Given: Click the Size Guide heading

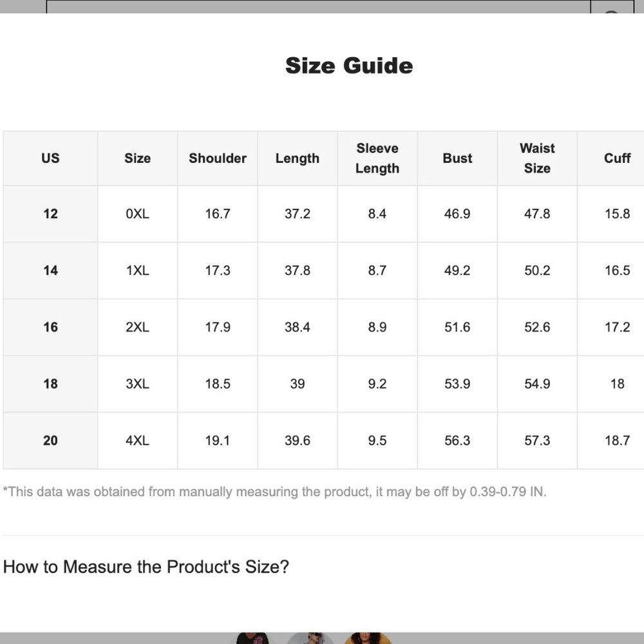Looking at the screenshot, I should point(349,66).
